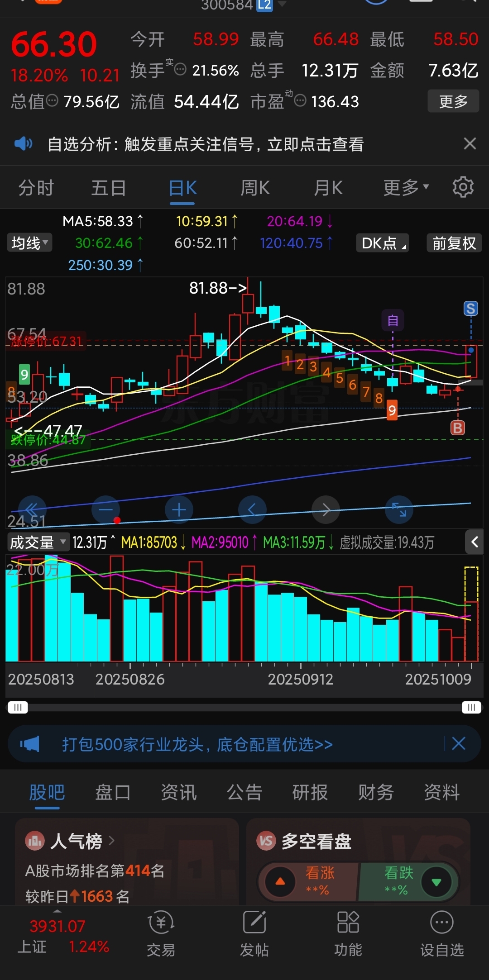Open chart settings gear icon

pyautogui.click(x=463, y=187)
